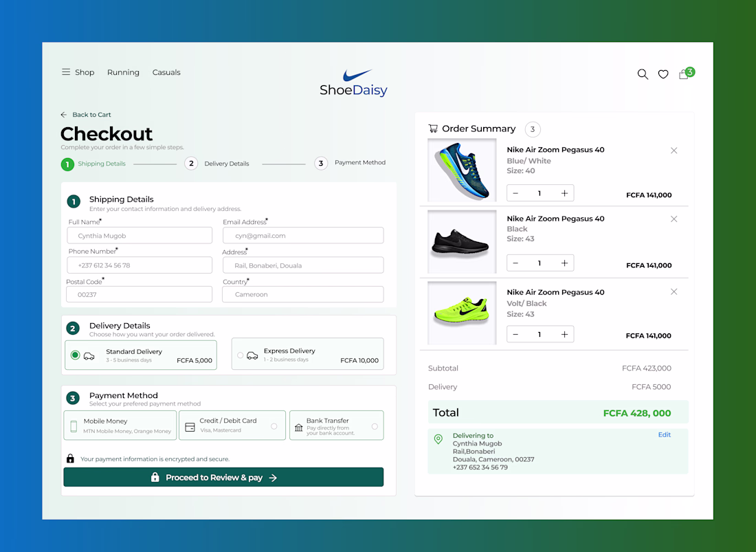Viewport: 756px width, 552px height.
Task: Open the wishlist heart icon
Action: [663, 74]
